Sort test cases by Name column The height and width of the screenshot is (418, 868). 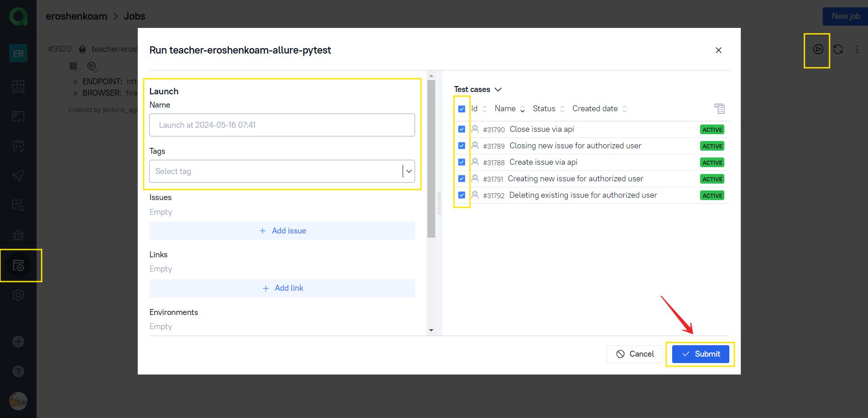point(510,109)
